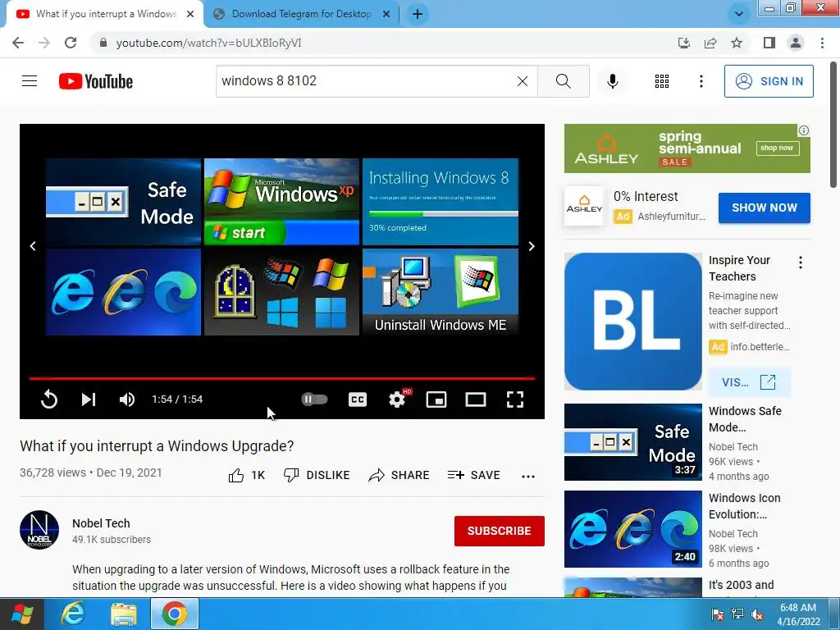Show next end-screen suggestions arrow
The width and height of the screenshot is (840, 630).
(x=532, y=246)
